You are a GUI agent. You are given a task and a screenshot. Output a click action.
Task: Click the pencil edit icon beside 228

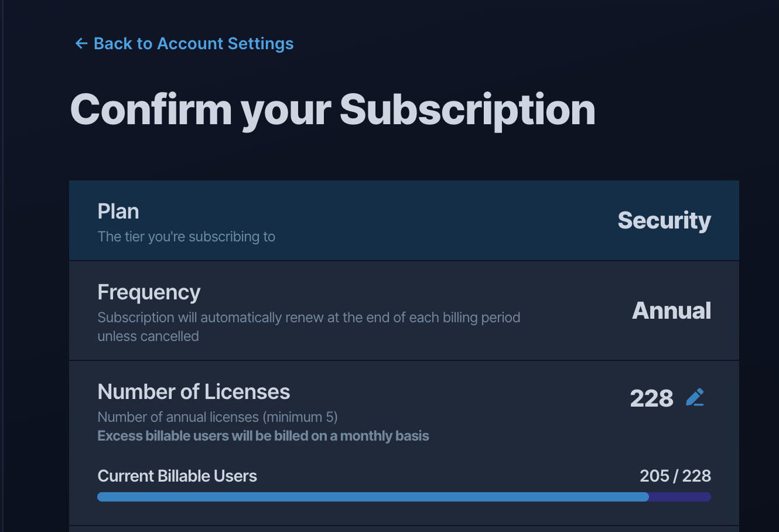pyautogui.click(x=695, y=397)
